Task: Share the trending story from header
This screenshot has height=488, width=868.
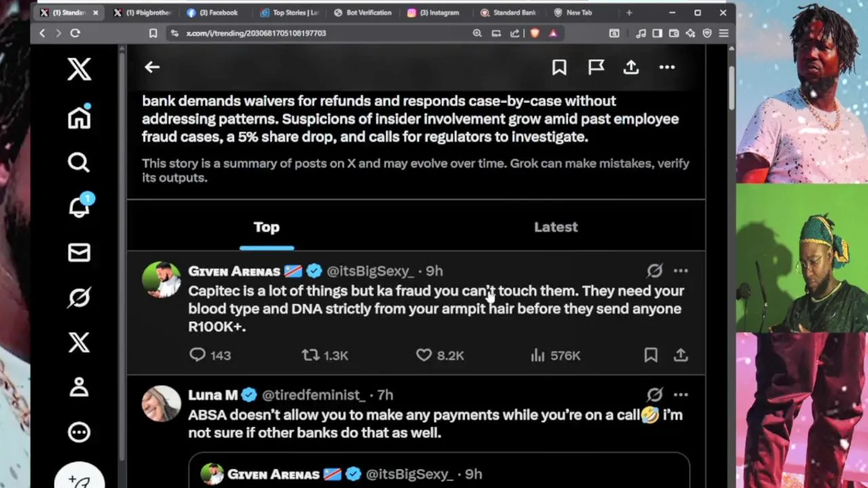Action: click(x=631, y=66)
